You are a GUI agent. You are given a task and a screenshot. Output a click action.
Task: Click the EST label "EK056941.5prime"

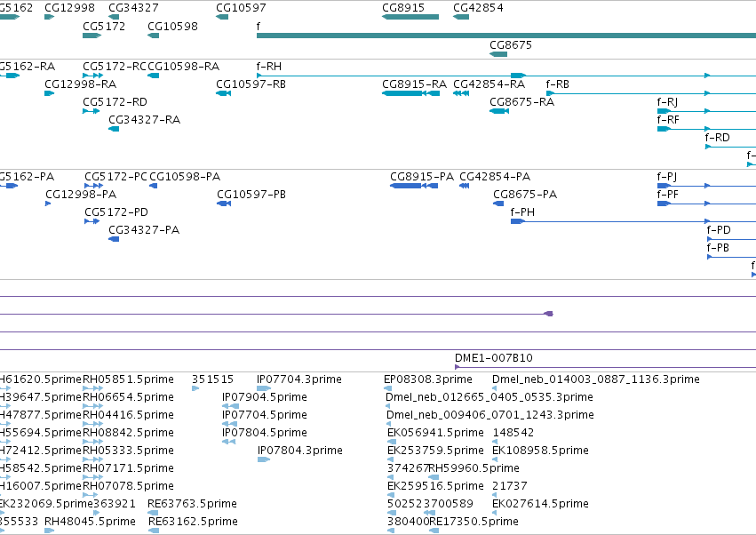point(436,433)
